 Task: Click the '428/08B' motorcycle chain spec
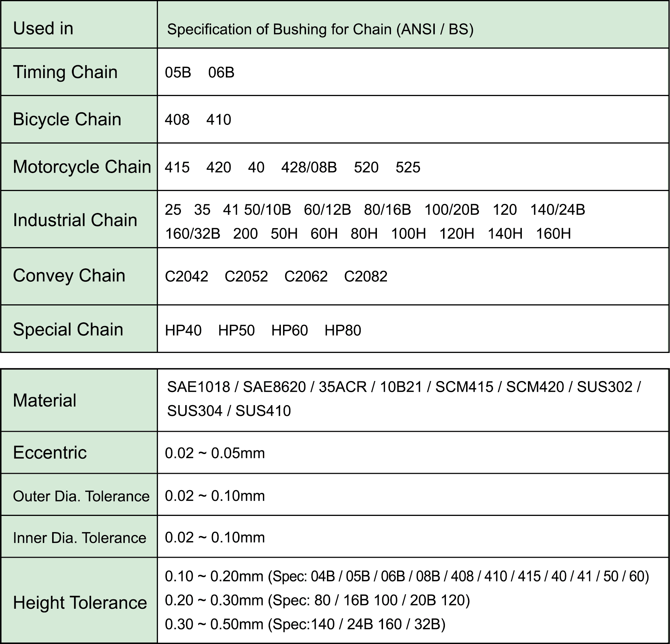pos(309,167)
